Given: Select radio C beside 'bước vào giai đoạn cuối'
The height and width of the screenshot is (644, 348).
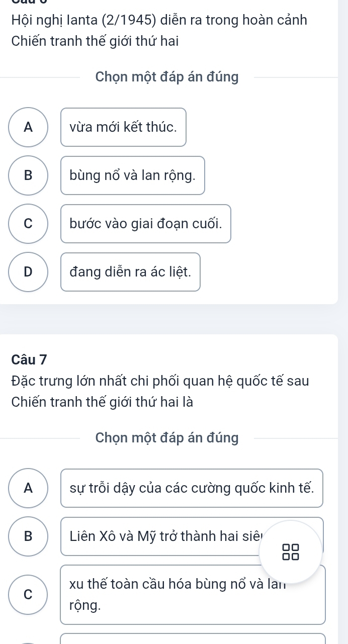Looking at the screenshot, I should point(29,224).
